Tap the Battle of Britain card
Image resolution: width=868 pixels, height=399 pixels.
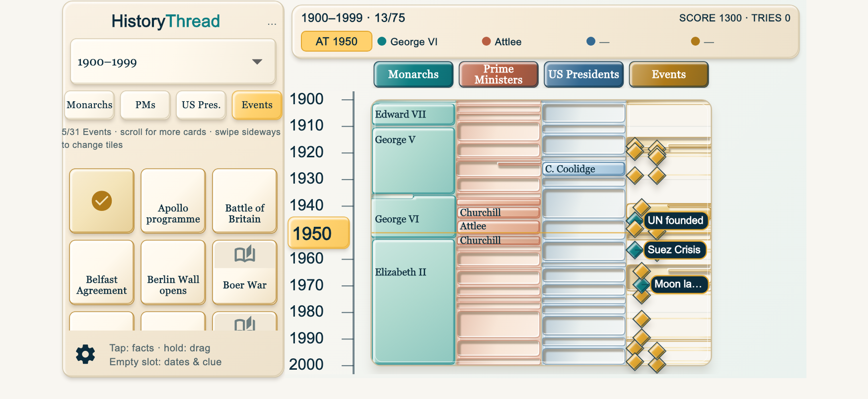click(x=245, y=201)
